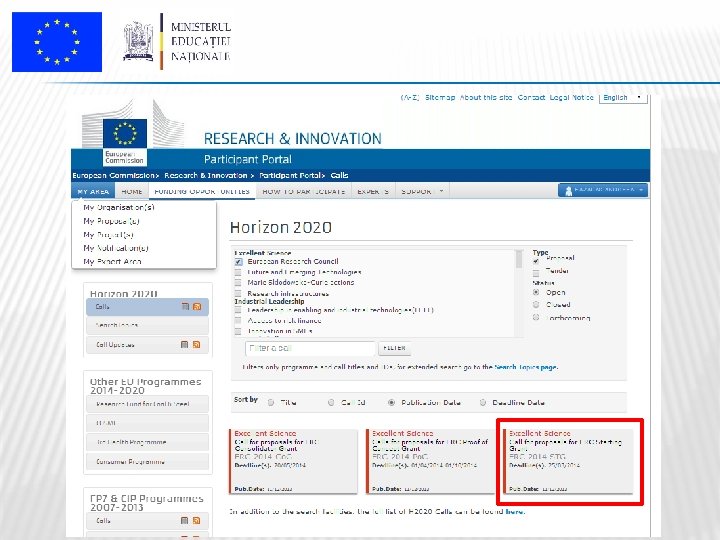Screen dimensions: 720x540
Task: Open RSS icon for FP7 & CIP Calls
Action: (197, 520)
